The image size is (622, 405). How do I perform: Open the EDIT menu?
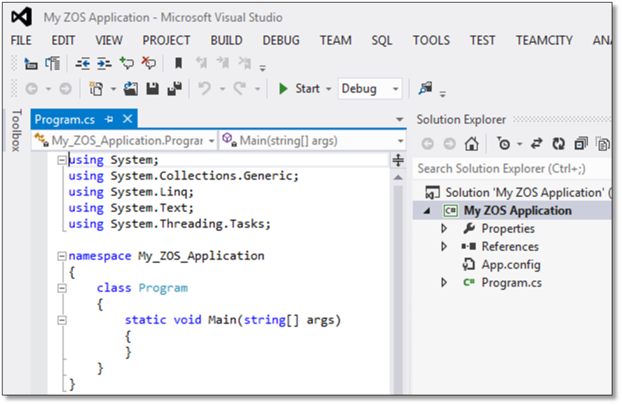63,40
